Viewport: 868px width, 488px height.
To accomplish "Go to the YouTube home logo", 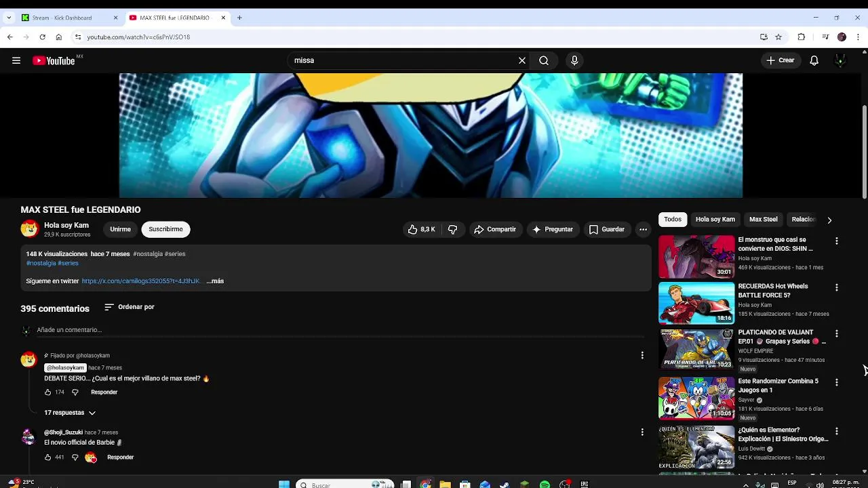I will 54,60.
